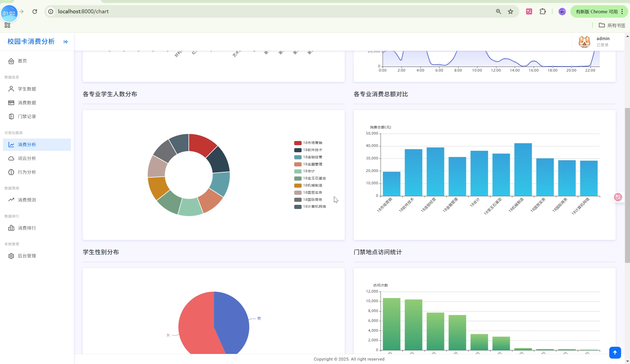The height and width of the screenshot is (364, 630).
Task: Open the 首页 home menu item
Action: pos(22,61)
